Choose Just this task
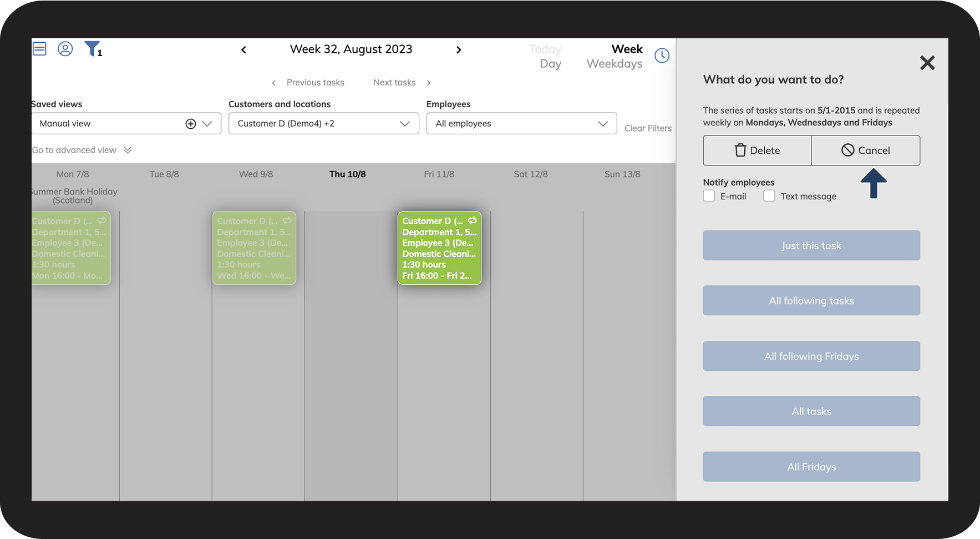The image size is (980, 539). (x=811, y=245)
